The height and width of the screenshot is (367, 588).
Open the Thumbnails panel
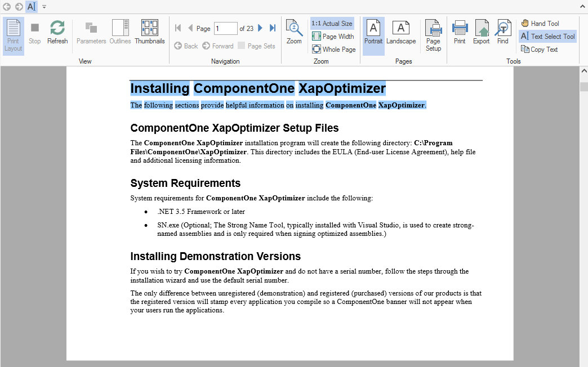149,33
